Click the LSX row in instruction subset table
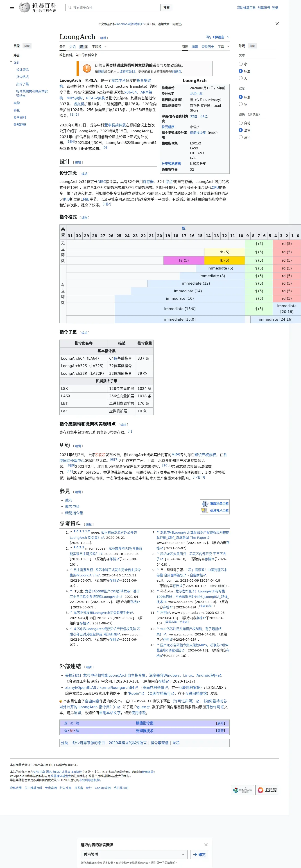 [x=106, y=388]
